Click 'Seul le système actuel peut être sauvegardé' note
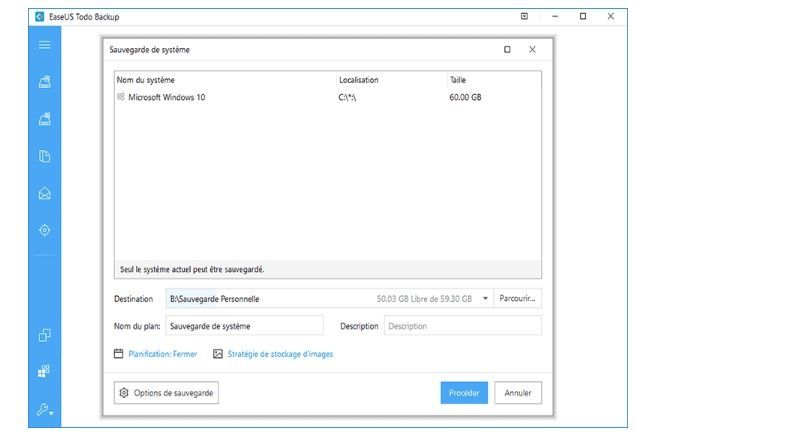This screenshot has height=435, width=790. tap(192, 269)
